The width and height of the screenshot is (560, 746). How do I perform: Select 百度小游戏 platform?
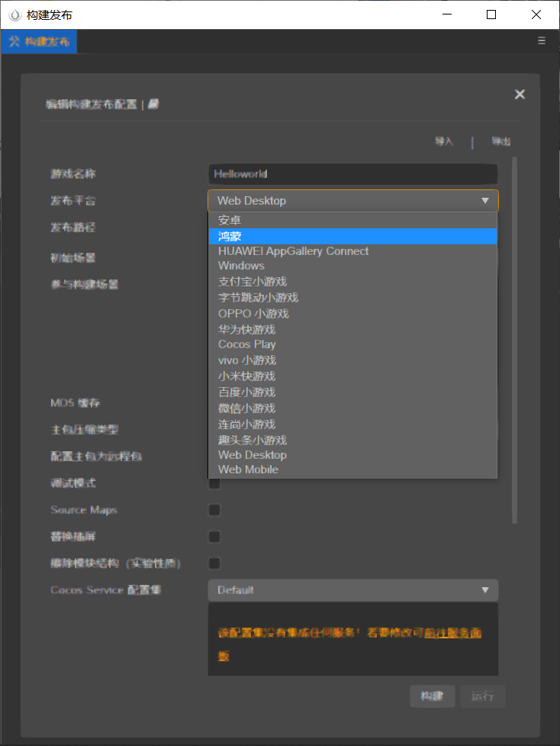352,392
